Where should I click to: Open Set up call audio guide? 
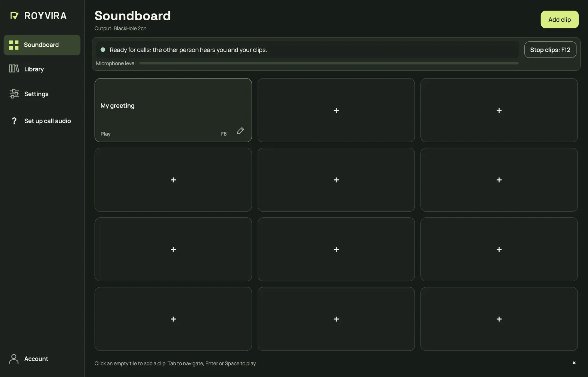(42, 121)
